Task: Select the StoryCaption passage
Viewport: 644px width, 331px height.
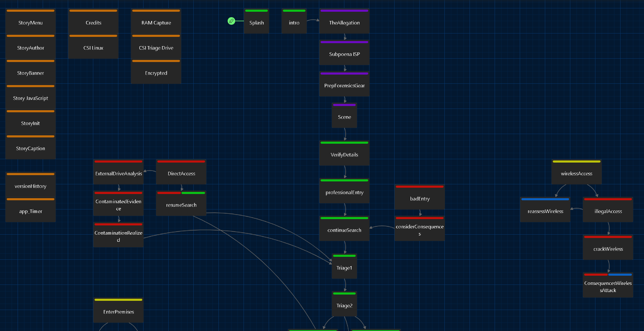Action: click(x=31, y=147)
